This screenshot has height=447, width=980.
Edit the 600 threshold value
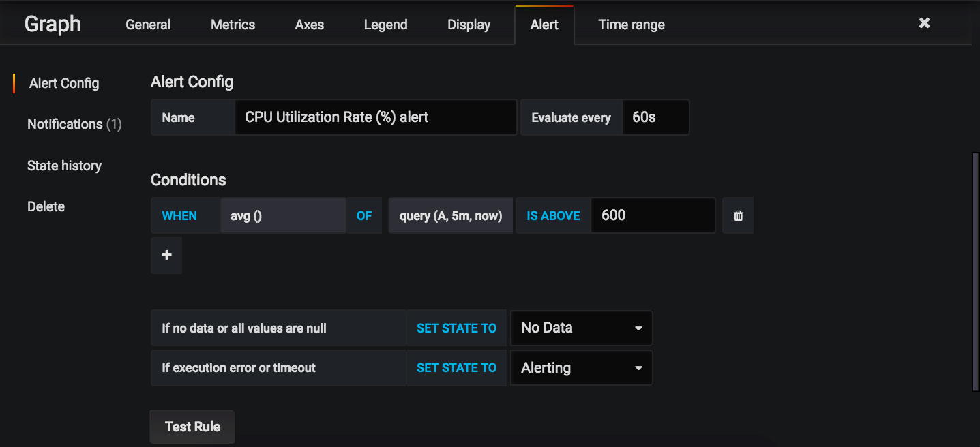tap(652, 215)
